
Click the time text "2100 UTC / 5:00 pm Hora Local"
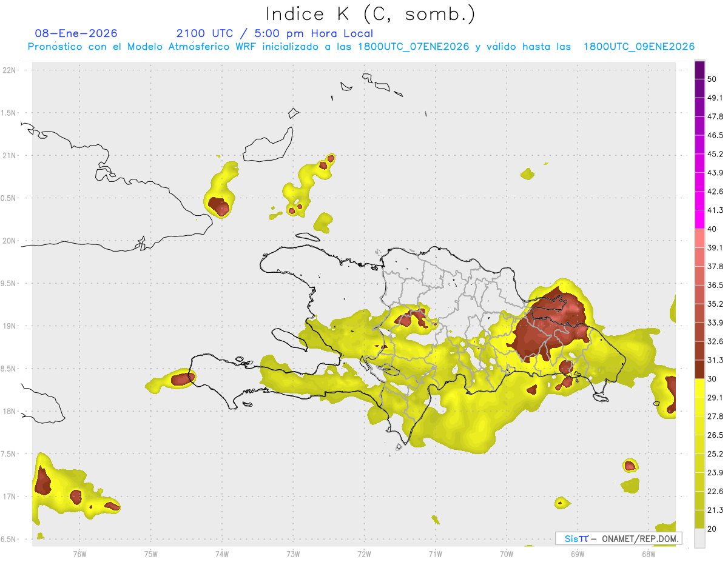275,33
